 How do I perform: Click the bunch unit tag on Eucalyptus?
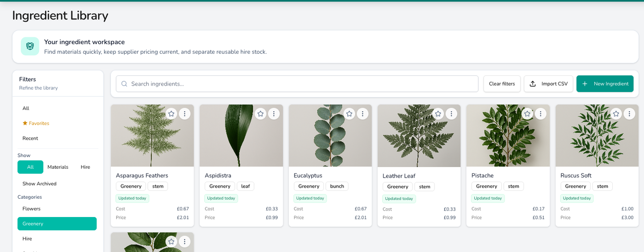coord(337,186)
